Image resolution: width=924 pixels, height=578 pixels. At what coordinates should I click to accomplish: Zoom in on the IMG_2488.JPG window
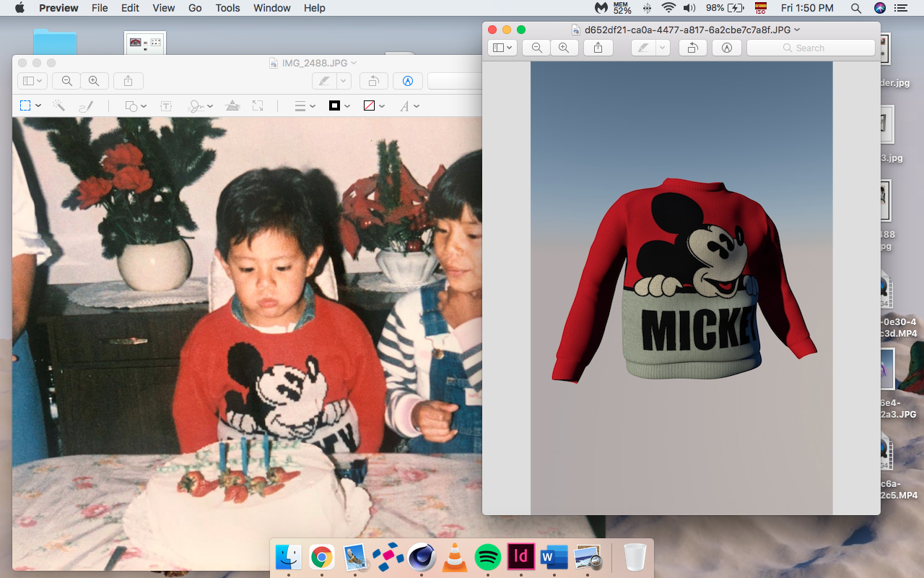pyautogui.click(x=94, y=81)
